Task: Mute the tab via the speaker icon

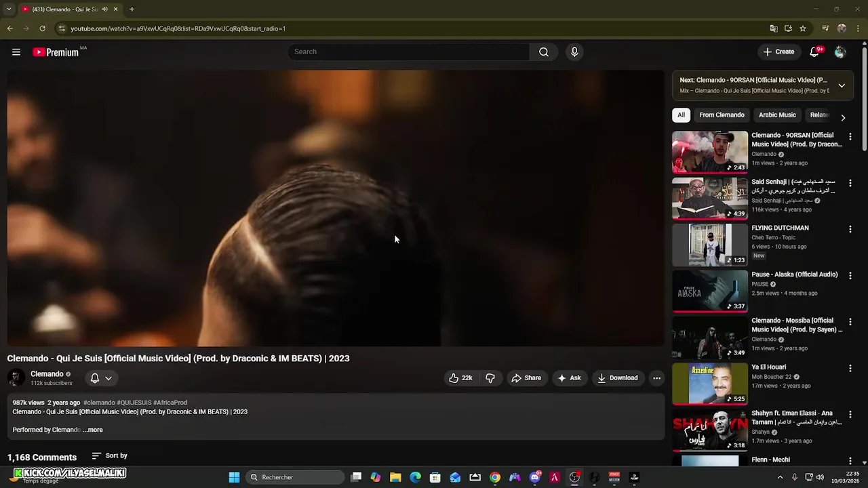Action: coord(104,9)
